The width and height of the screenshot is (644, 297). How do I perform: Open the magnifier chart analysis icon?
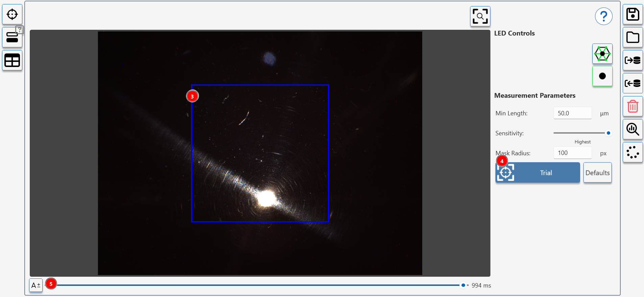(633, 129)
